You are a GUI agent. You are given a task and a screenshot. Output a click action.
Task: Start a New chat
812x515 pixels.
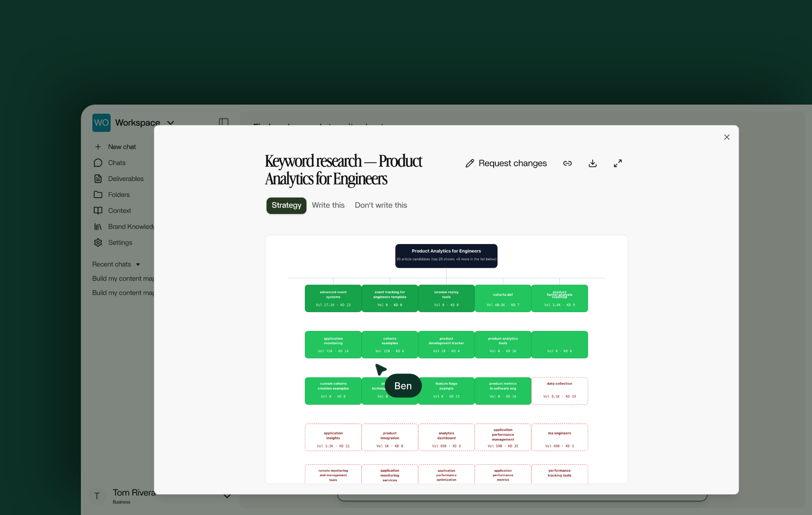click(x=122, y=147)
